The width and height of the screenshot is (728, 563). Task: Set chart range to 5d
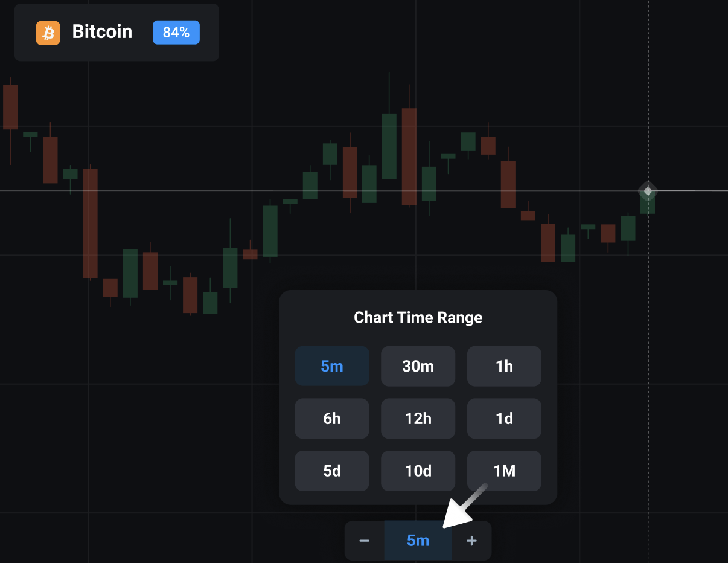332,471
